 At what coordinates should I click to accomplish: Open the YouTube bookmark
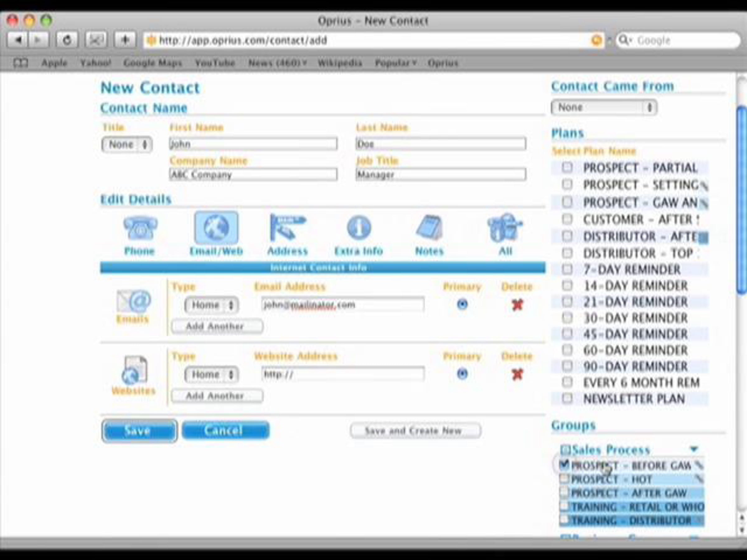pyautogui.click(x=215, y=63)
